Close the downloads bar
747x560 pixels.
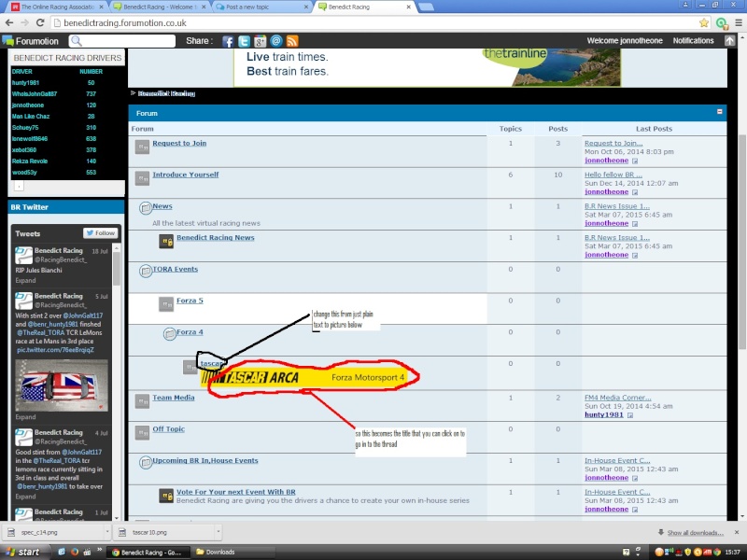737,532
